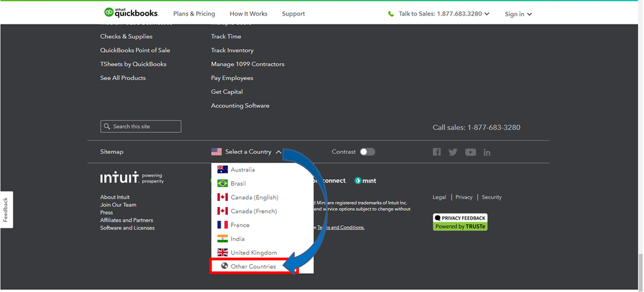
Task: Open the Checks & Supplies link
Action: [x=126, y=37]
